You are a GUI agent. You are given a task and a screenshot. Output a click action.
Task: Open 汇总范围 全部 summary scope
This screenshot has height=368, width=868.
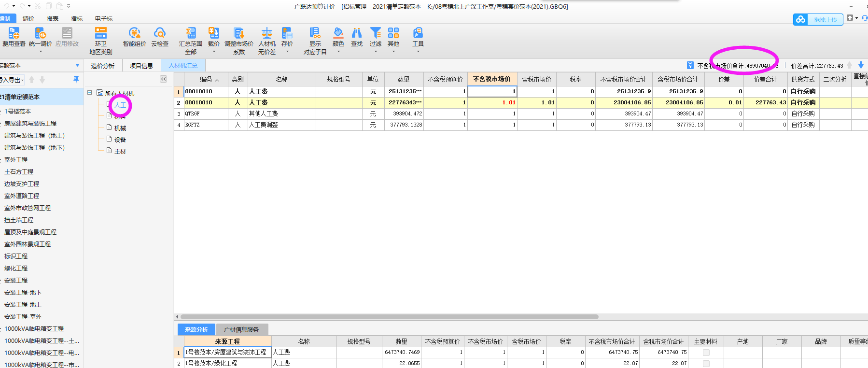(191, 41)
